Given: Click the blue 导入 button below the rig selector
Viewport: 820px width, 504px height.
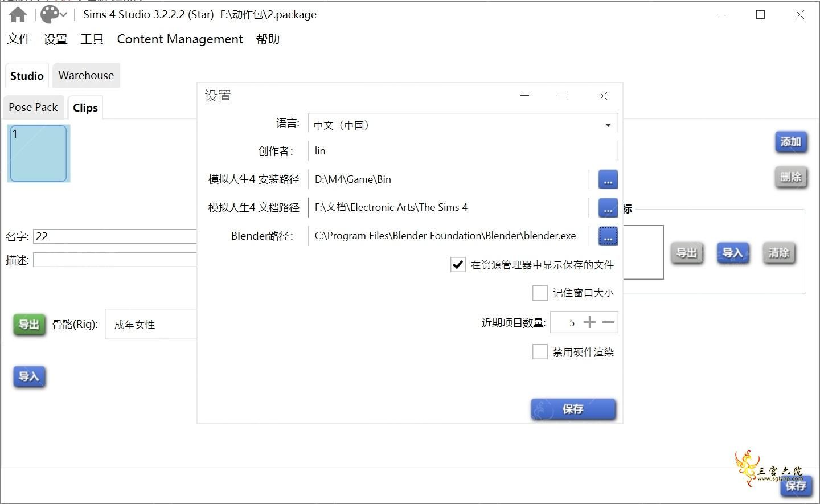Looking at the screenshot, I should (29, 376).
